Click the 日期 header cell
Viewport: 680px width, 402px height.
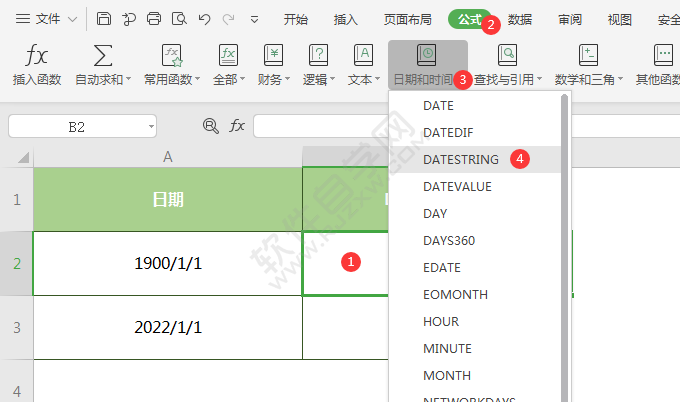pos(168,199)
